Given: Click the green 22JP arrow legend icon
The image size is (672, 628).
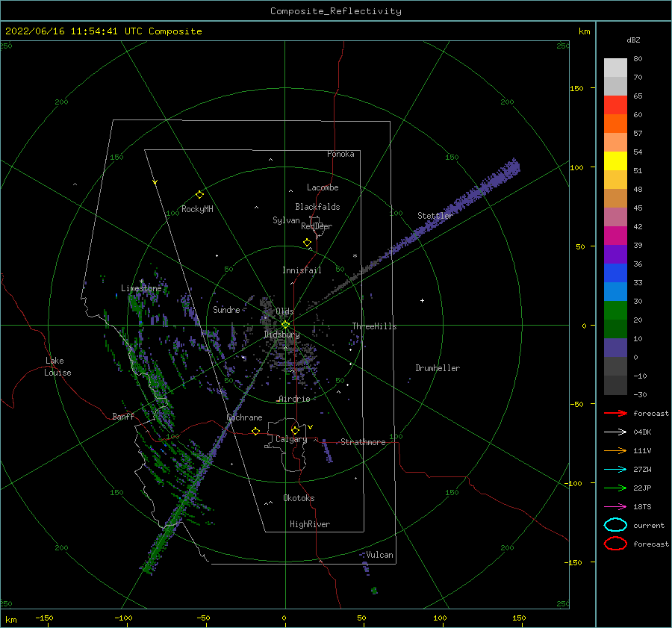Looking at the screenshot, I should click(615, 488).
